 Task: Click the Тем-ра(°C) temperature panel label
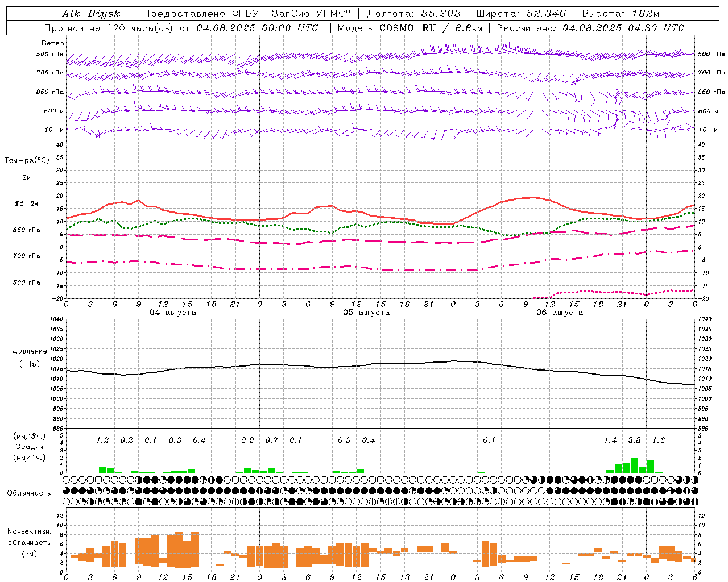[x=27, y=161]
